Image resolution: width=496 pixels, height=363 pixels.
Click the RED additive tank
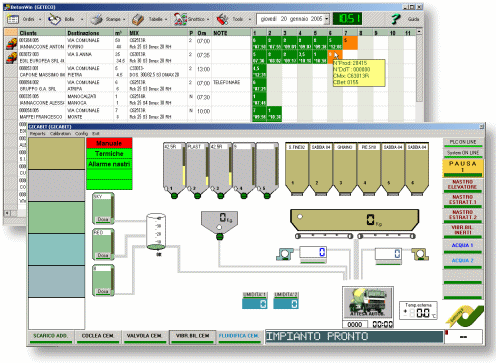[x=104, y=244]
